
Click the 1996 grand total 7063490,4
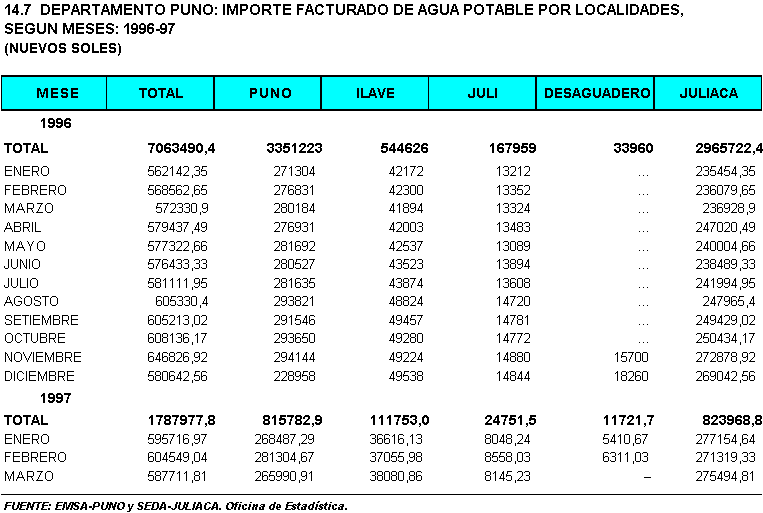[181, 148]
